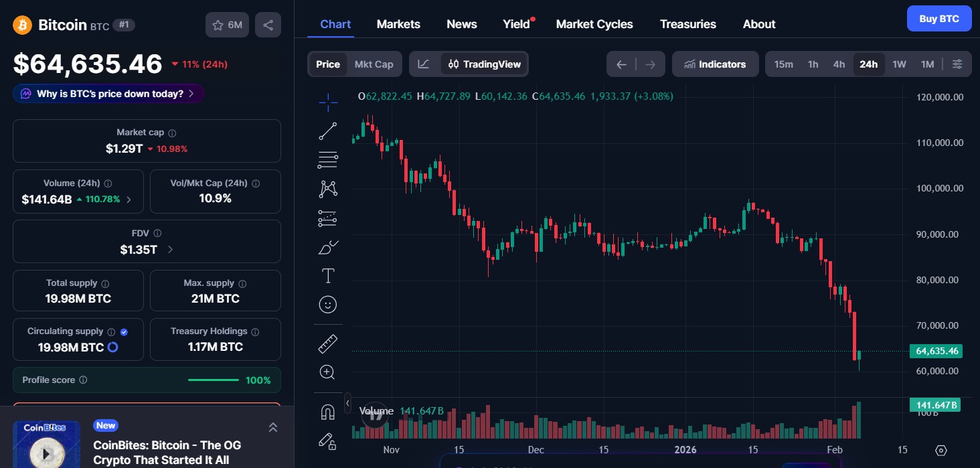Select the text annotation tool
The width and height of the screenshot is (980, 468).
[327, 275]
